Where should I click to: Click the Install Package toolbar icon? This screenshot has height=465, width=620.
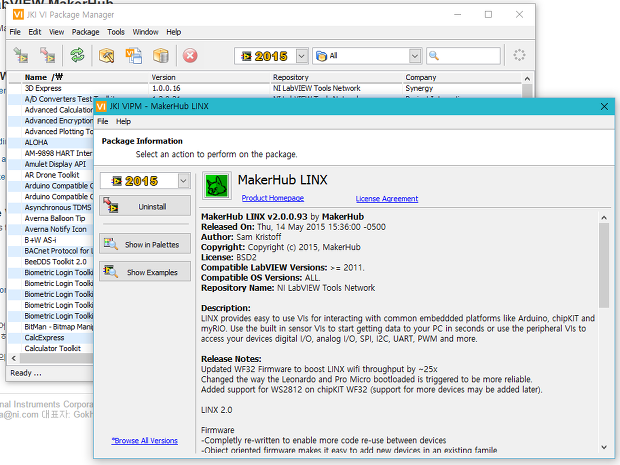point(21,55)
